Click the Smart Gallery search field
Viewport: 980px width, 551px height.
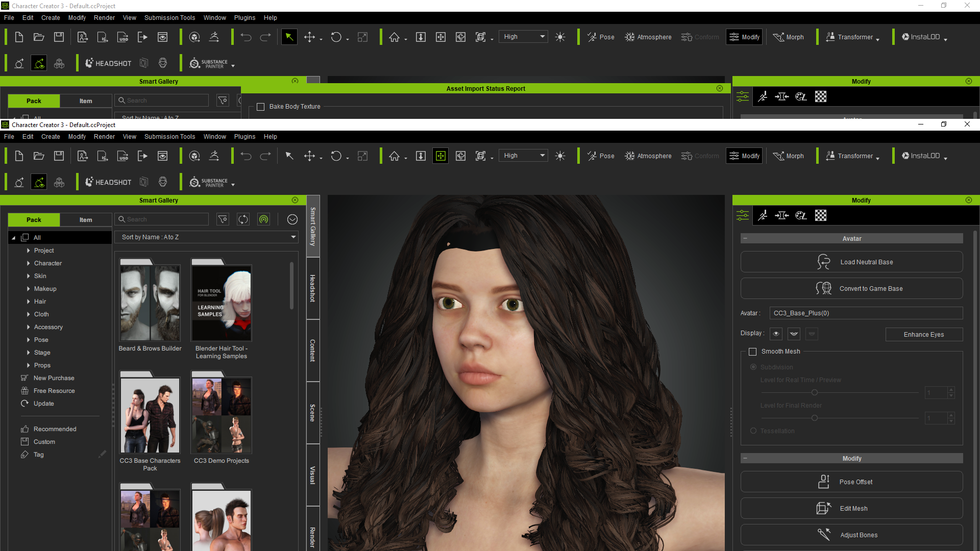(161, 219)
